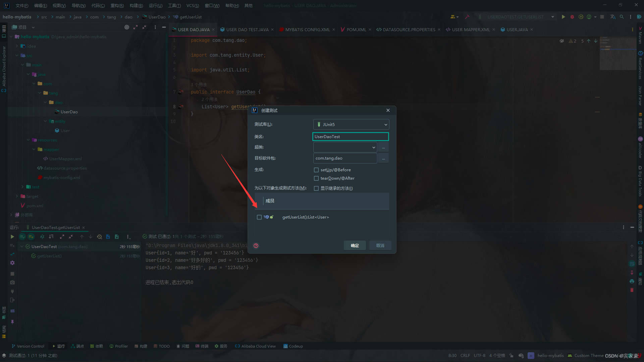Open the 构建(B) build menu

(136, 5)
